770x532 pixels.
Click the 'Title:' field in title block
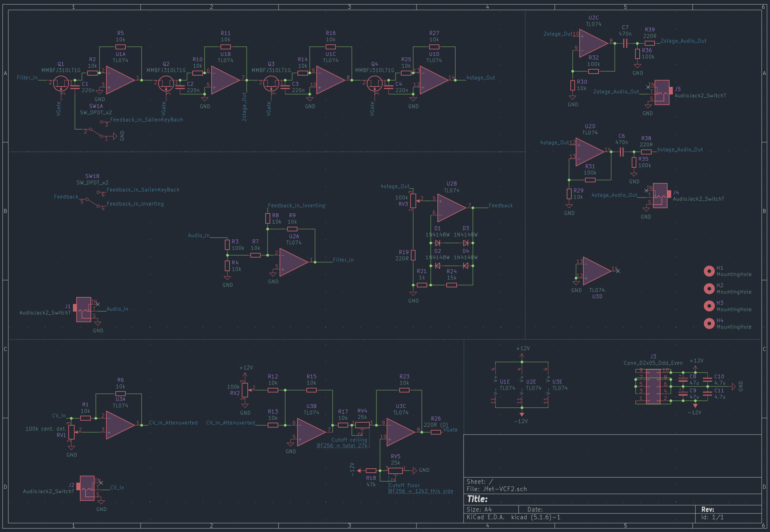477,499
